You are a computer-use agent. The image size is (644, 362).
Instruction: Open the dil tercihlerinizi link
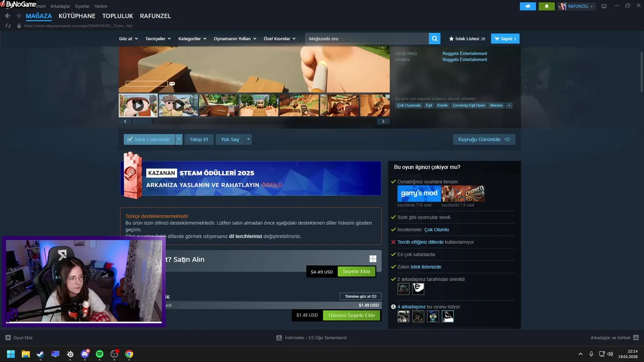tap(246, 236)
